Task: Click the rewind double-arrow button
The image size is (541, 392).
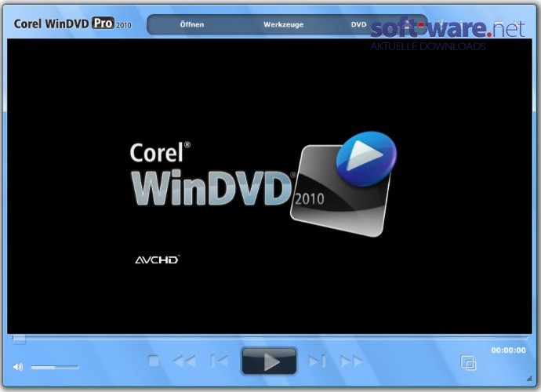Action: coord(184,361)
